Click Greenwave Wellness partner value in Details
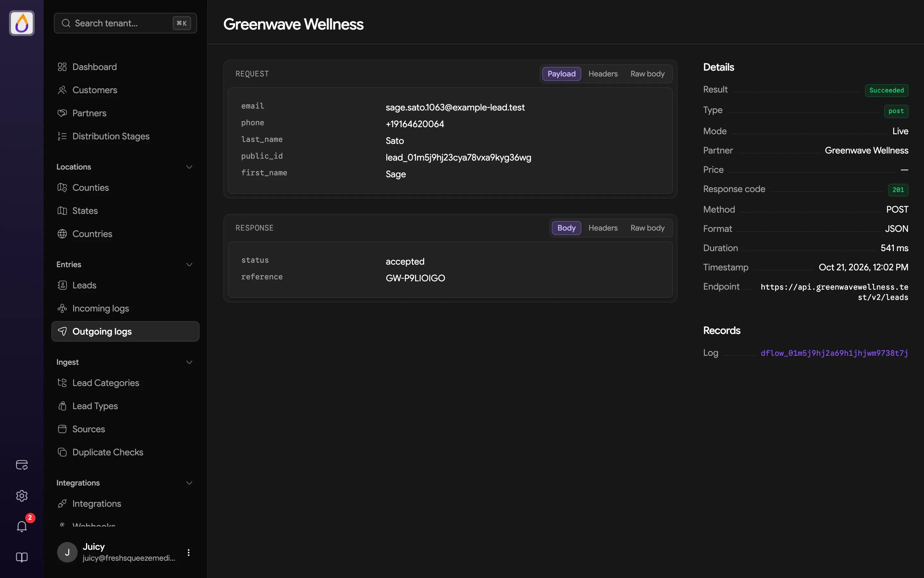Viewport: 924px width, 578px height. click(866, 150)
